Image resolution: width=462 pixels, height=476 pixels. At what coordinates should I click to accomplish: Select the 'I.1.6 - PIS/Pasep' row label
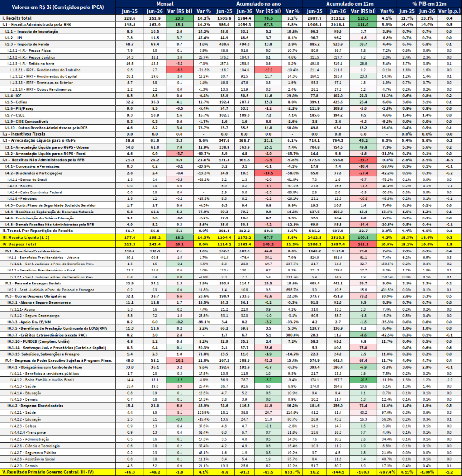(x=19, y=108)
